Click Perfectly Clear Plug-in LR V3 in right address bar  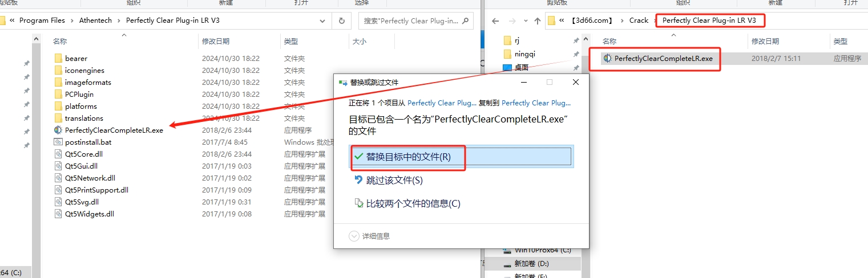[709, 21]
